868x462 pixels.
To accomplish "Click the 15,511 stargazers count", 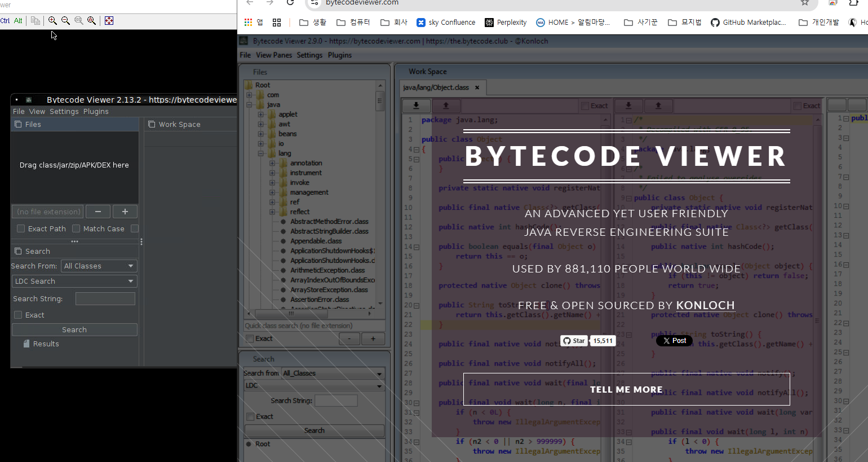I will click(x=603, y=341).
